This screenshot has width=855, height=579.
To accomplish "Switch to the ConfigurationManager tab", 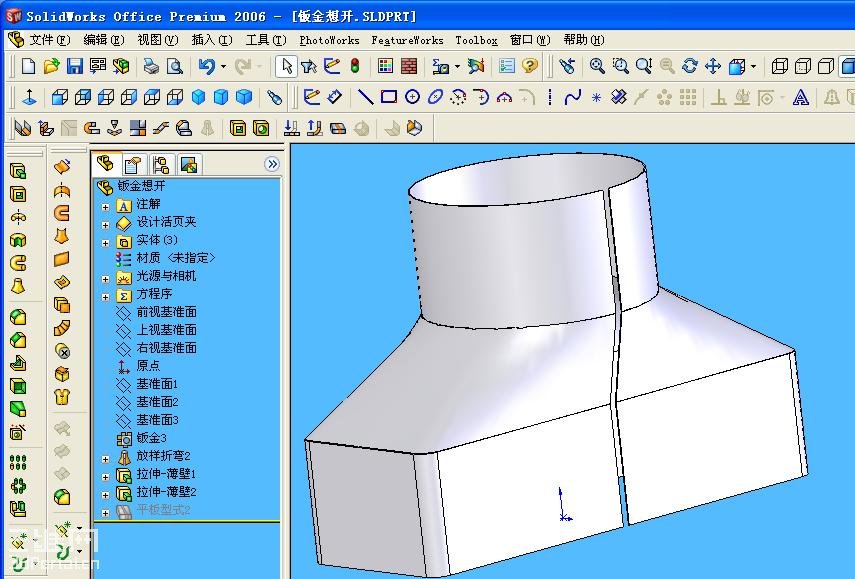I will click(161, 164).
